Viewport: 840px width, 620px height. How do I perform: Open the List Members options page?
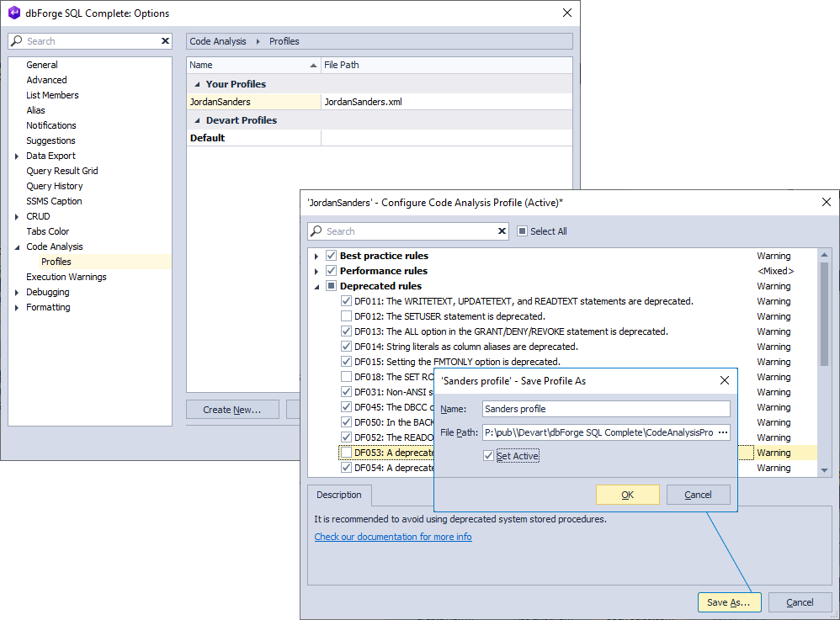(52, 95)
